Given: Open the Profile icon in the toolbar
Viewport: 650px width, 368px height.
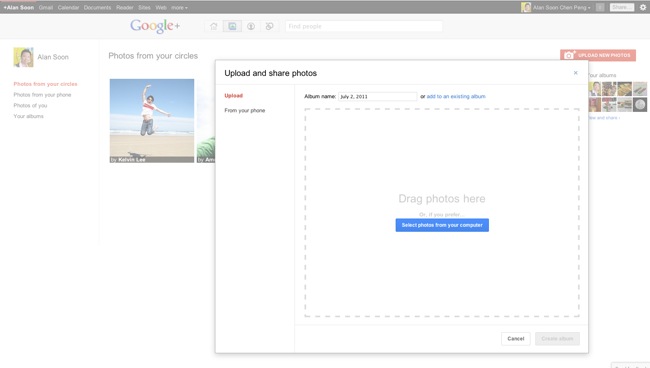Looking at the screenshot, I should click(x=251, y=26).
